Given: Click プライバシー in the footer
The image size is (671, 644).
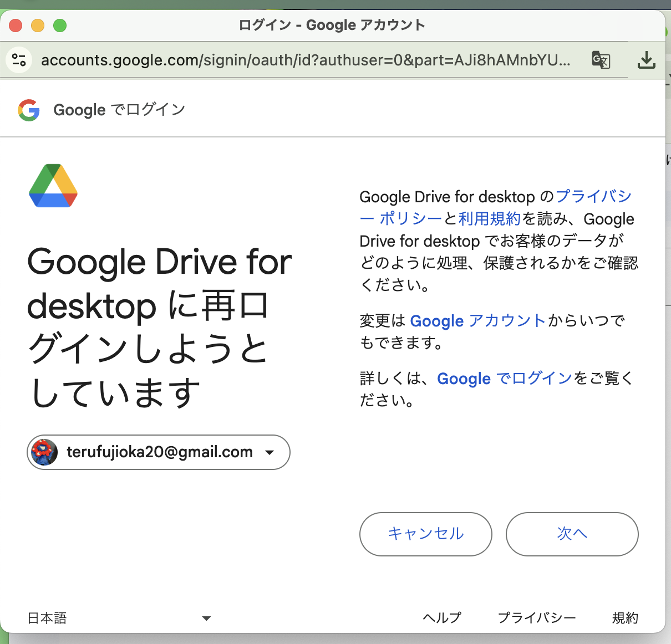Looking at the screenshot, I should click(x=537, y=617).
